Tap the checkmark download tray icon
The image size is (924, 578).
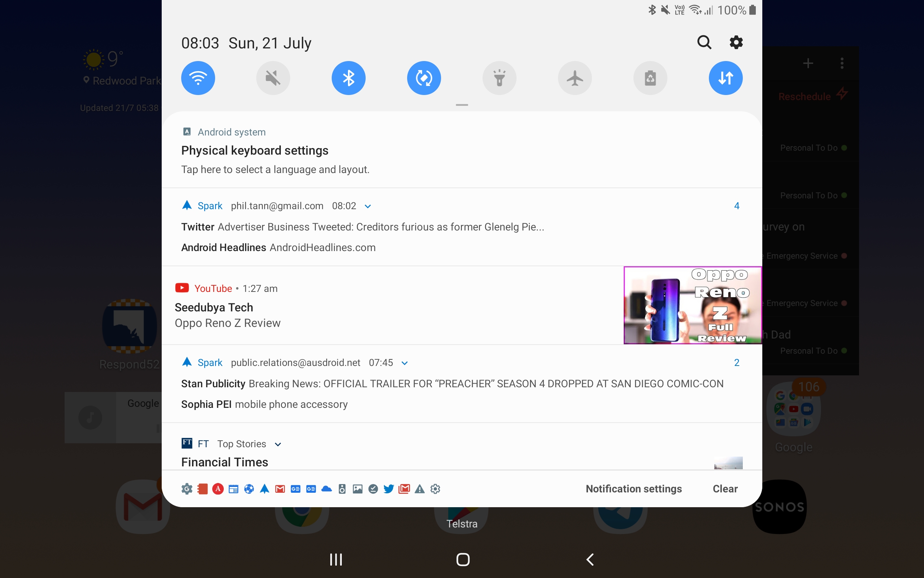click(x=373, y=489)
